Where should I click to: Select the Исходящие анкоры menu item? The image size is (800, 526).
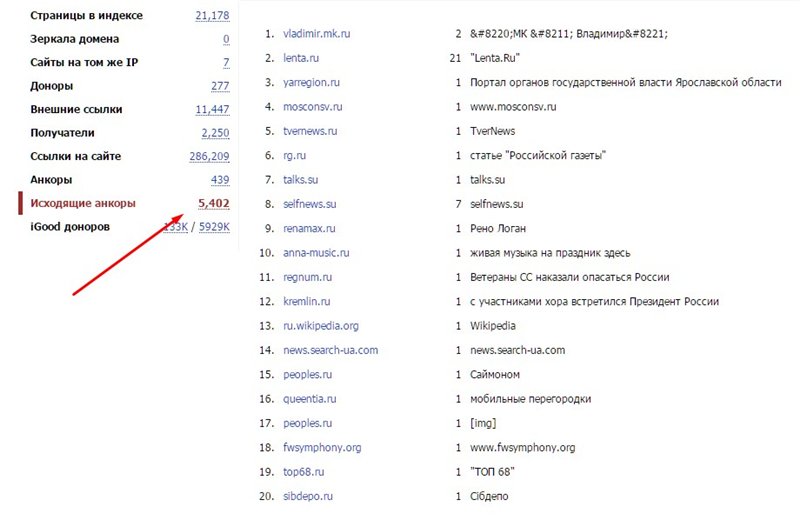[83, 204]
